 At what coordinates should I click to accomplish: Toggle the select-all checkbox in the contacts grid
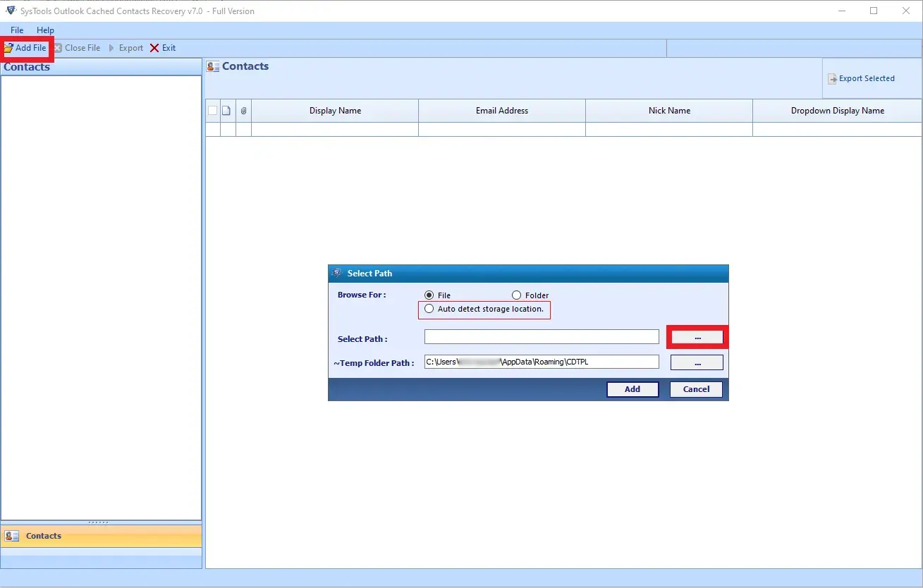212,110
